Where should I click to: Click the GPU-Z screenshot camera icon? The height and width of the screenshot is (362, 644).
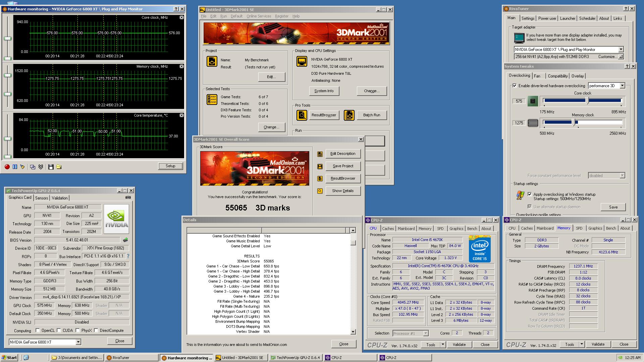(128, 197)
